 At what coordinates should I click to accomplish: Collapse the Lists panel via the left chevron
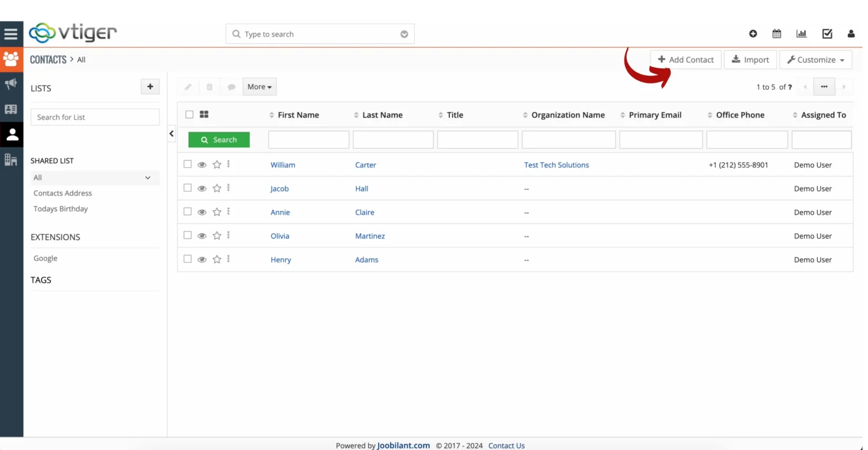point(171,134)
